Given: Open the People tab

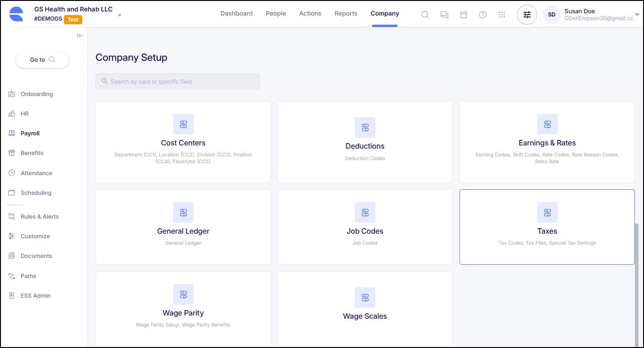Looking at the screenshot, I should pyautogui.click(x=276, y=14).
